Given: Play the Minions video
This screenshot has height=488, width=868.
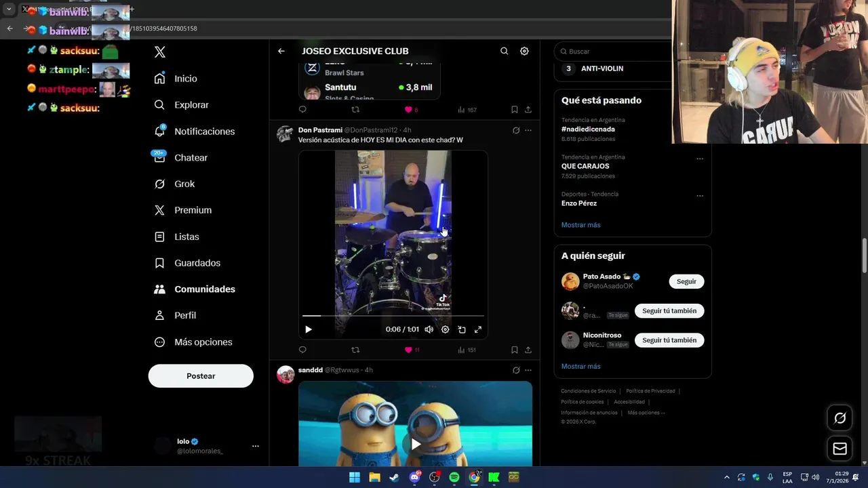Looking at the screenshot, I should click(x=415, y=444).
